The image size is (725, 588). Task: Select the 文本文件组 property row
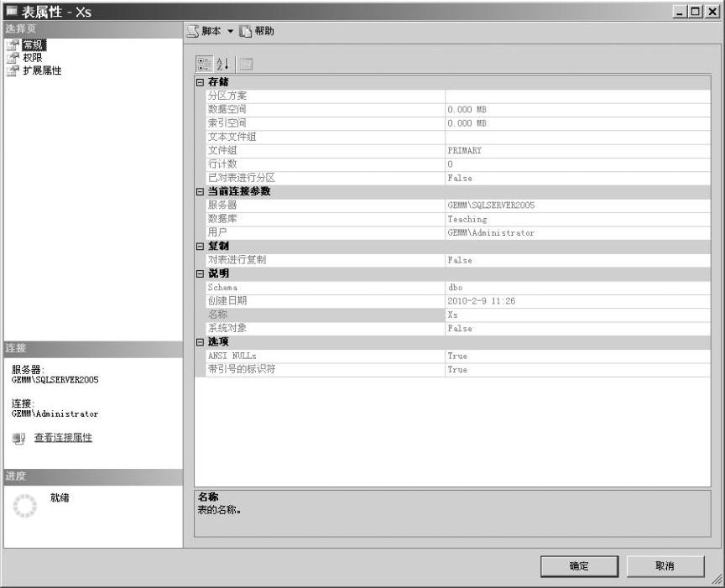pyautogui.click(x=458, y=137)
